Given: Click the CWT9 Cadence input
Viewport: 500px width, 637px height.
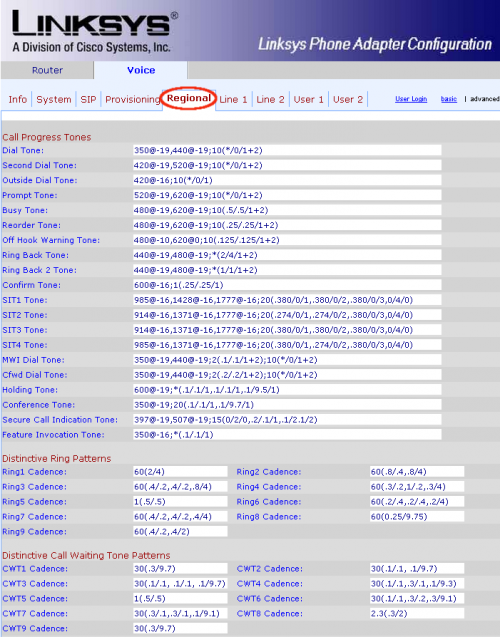Looking at the screenshot, I should 180,628.
